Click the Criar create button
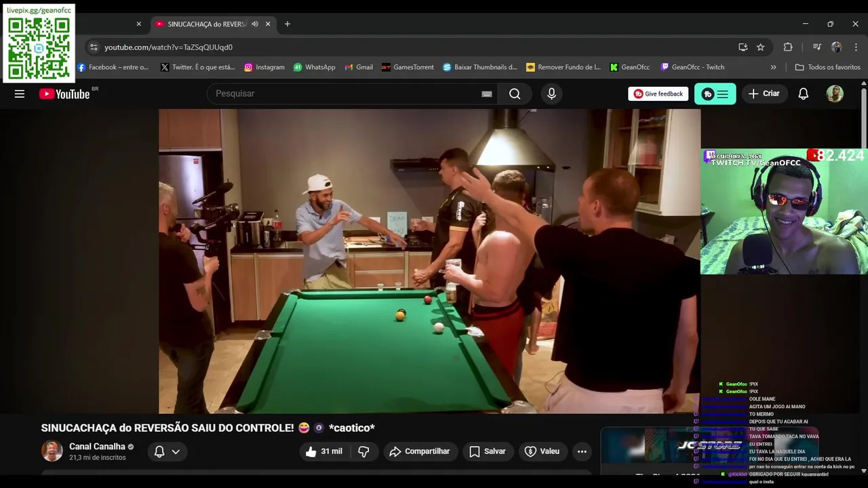The height and width of the screenshot is (488, 868). coord(764,94)
